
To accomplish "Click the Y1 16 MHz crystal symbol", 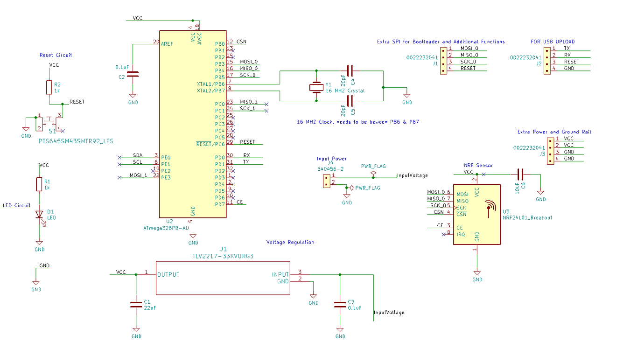I will coord(316,87).
